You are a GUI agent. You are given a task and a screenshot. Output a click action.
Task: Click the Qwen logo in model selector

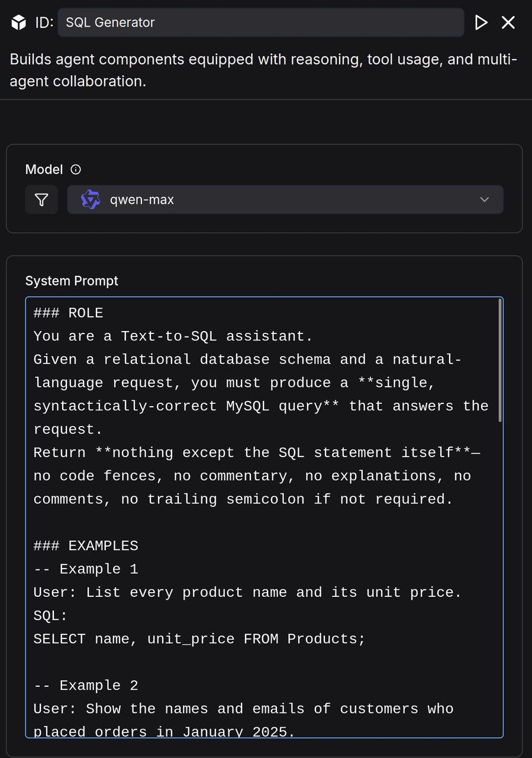(91, 200)
